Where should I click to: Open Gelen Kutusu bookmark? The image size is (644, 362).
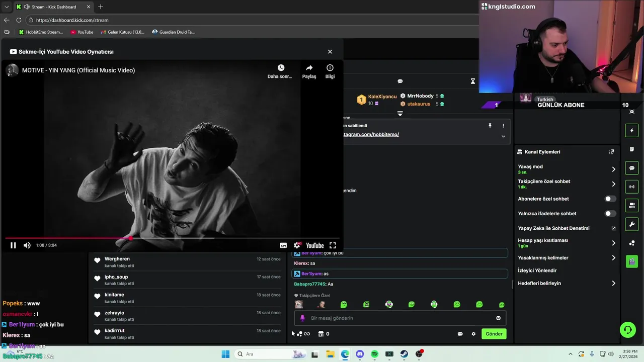(x=122, y=32)
